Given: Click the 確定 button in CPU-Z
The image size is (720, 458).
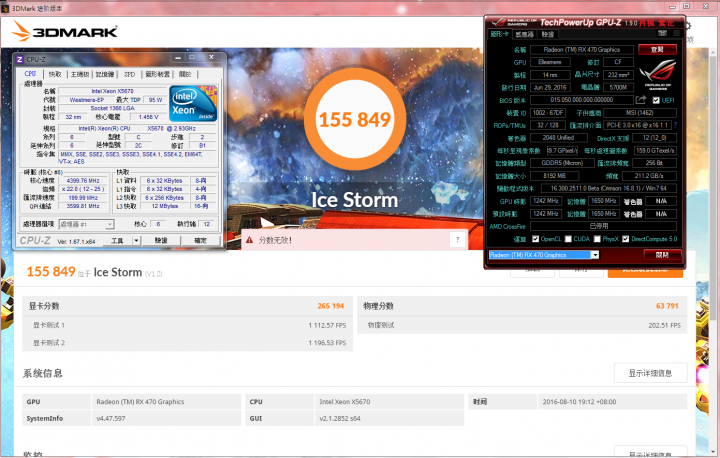Looking at the screenshot, I should (201, 241).
